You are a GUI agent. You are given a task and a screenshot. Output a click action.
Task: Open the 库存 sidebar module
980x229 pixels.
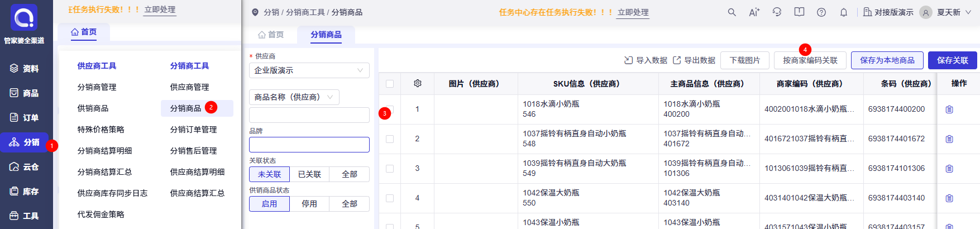pyautogui.click(x=25, y=192)
